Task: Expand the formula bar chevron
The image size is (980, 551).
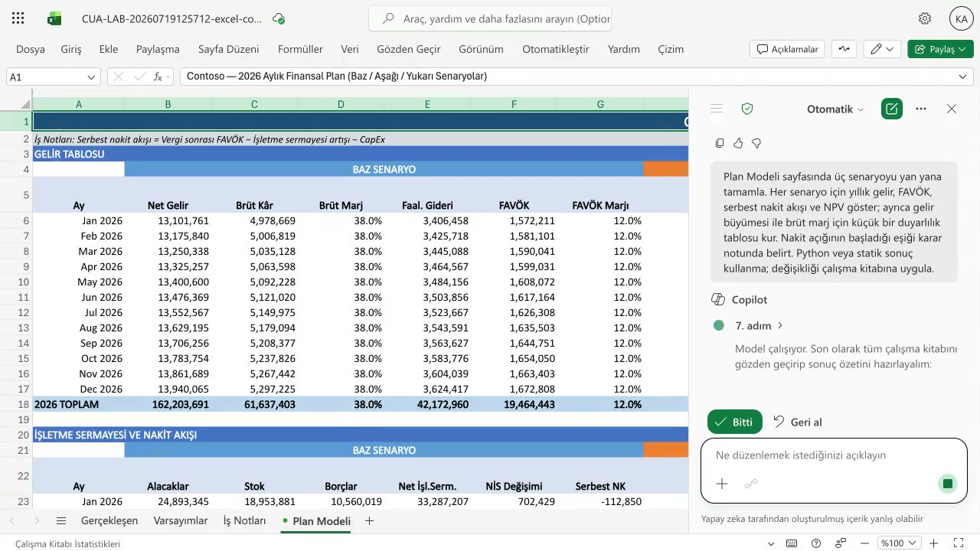Action: [x=962, y=77]
